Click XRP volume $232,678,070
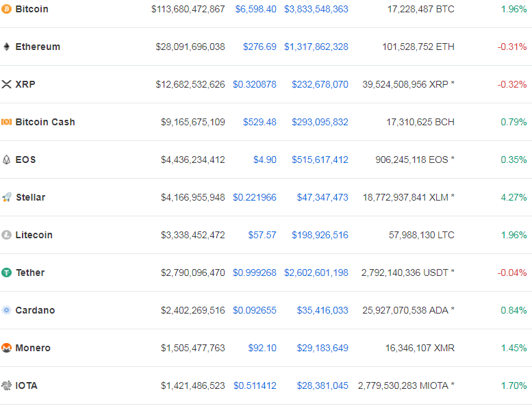The height and width of the screenshot is (406, 532). click(320, 84)
